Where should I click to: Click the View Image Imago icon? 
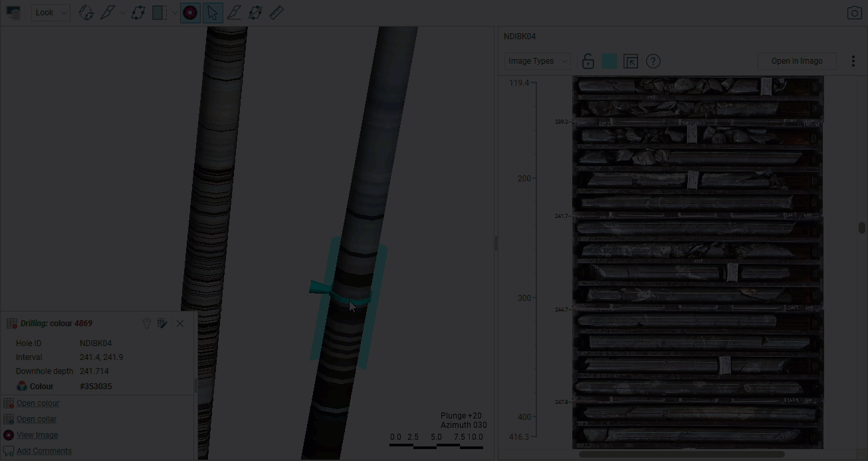coord(9,435)
